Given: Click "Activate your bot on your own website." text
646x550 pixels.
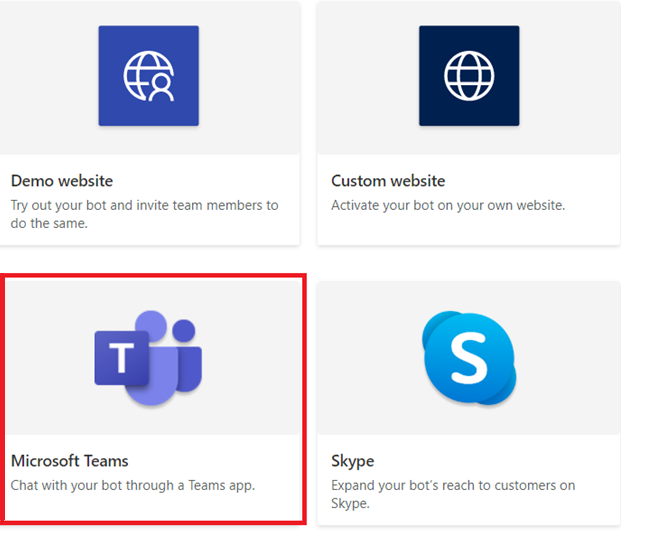Looking at the screenshot, I should [x=448, y=205].
